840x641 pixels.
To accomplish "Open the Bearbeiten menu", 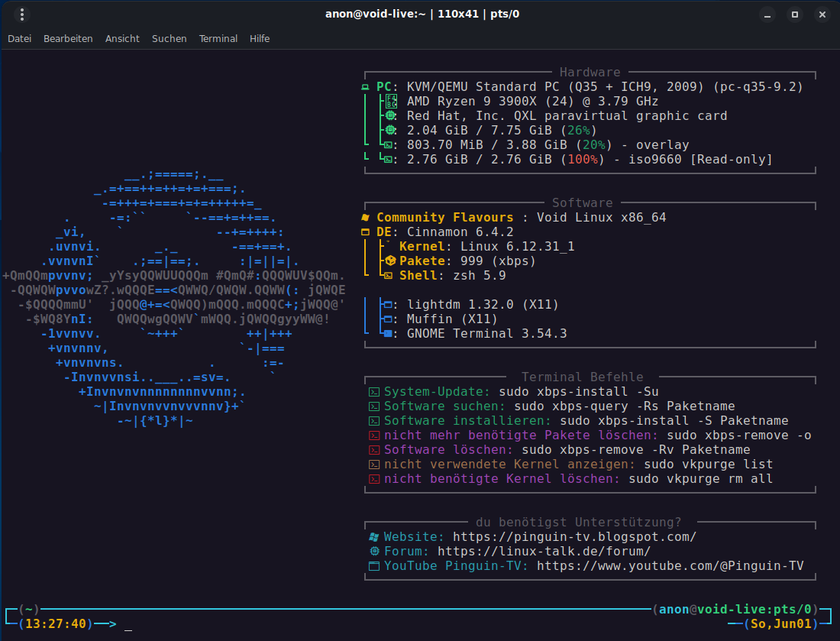I will [68, 38].
